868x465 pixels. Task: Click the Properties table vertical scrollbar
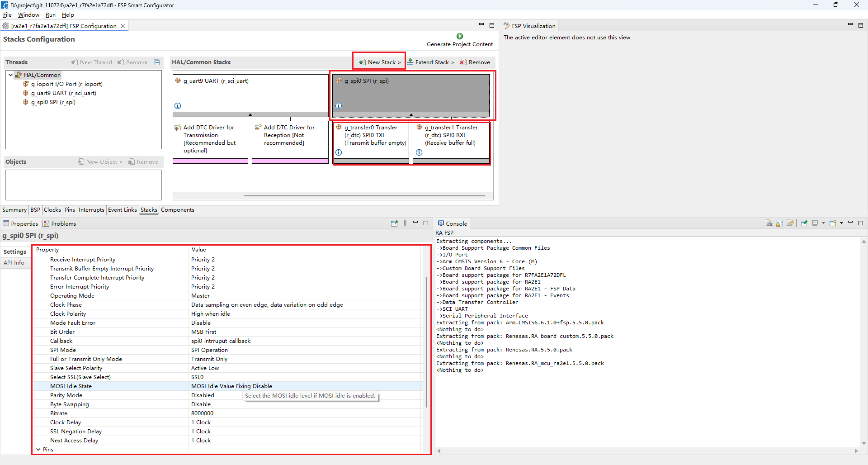click(x=427, y=342)
